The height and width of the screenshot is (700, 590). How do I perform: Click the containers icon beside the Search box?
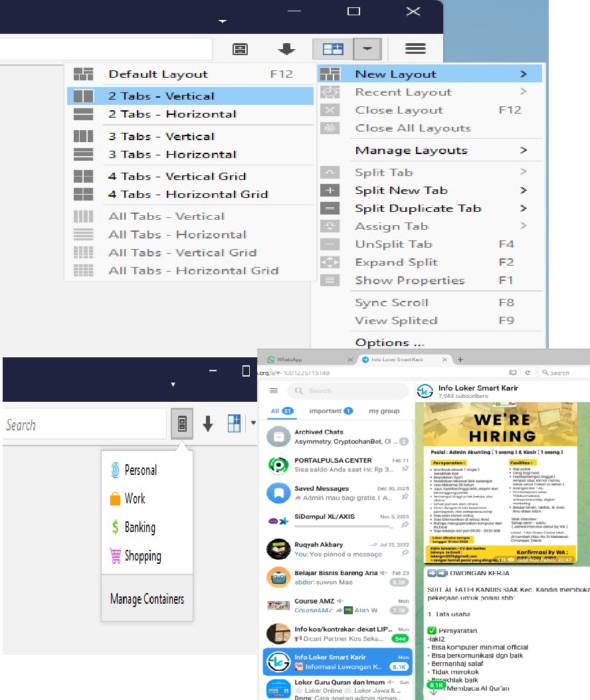click(182, 424)
